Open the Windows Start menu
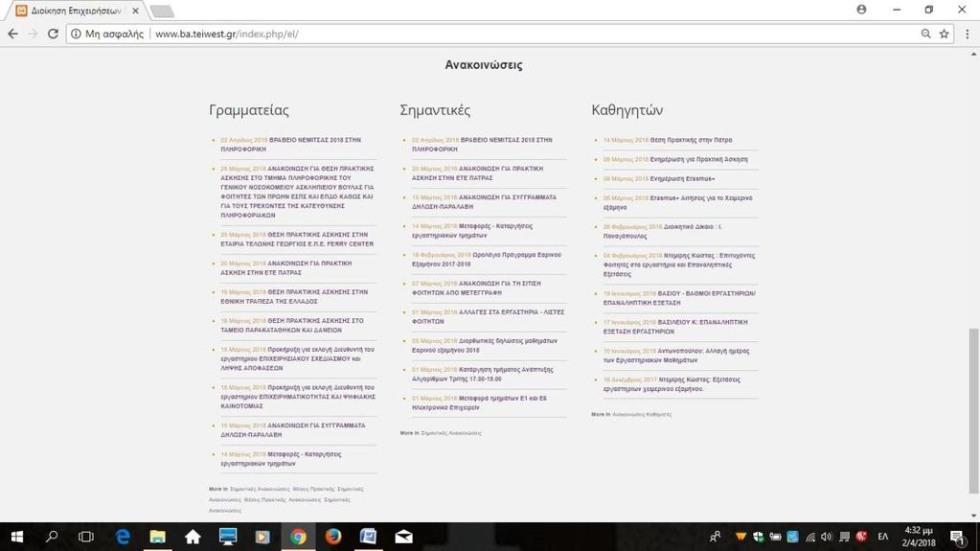The image size is (980, 551). pyautogui.click(x=17, y=537)
